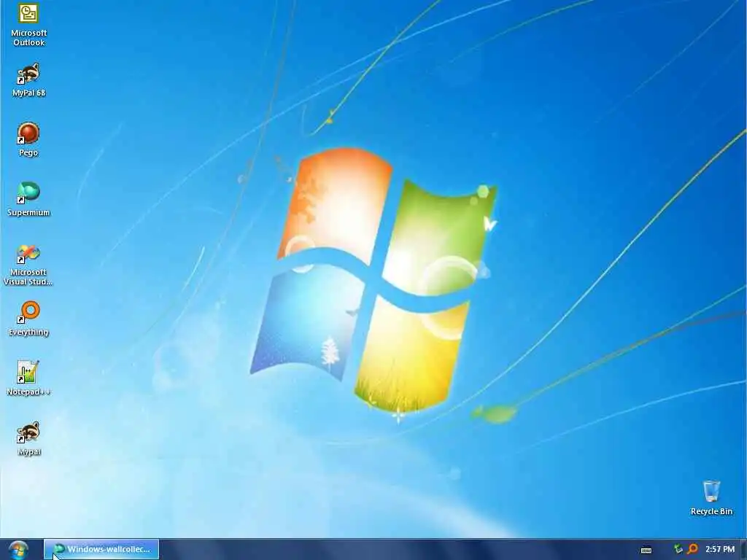747x560 pixels.
Task: Select the Notepad++ desktop shortcut
Action: click(28, 378)
